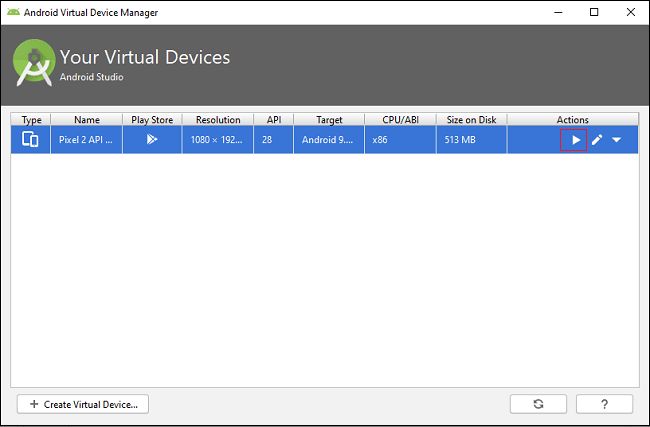Sort by the CPU/ABI column header
This screenshot has height=427, width=650.
(x=400, y=120)
